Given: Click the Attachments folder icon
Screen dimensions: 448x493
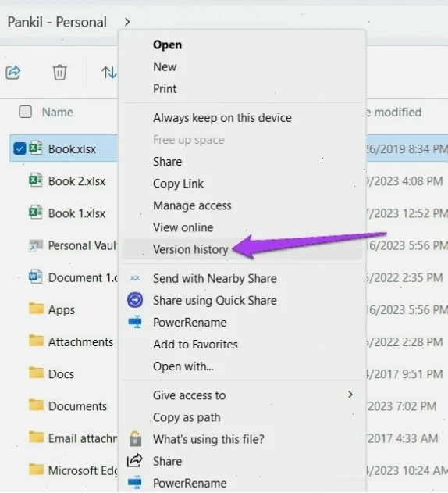Looking at the screenshot, I should point(36,341).
